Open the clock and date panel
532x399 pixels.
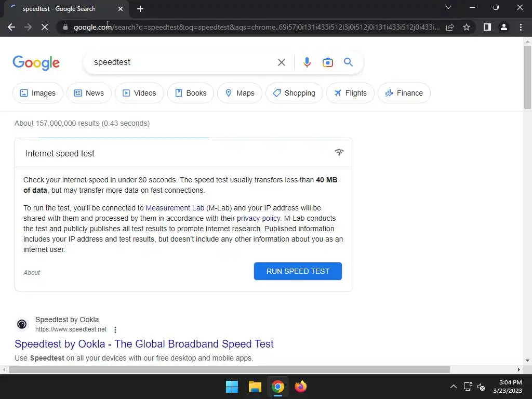tap(508, 387)
